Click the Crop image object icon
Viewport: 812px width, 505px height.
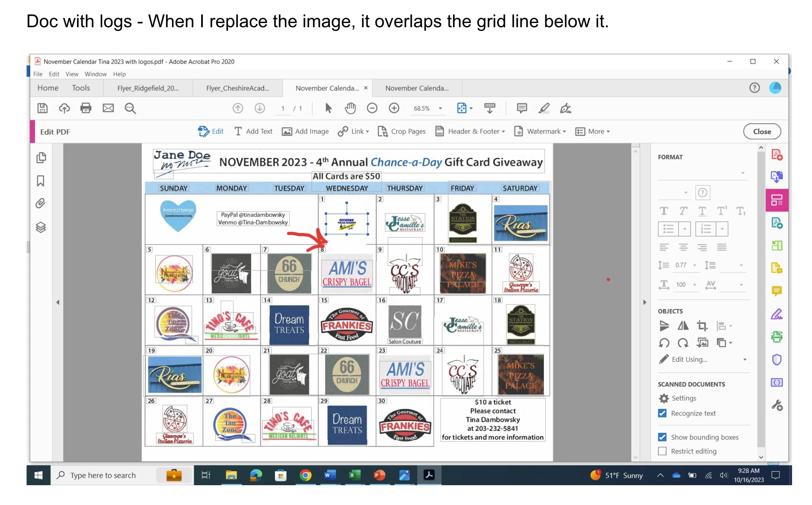pyautogui.click(x=702, y=326)
